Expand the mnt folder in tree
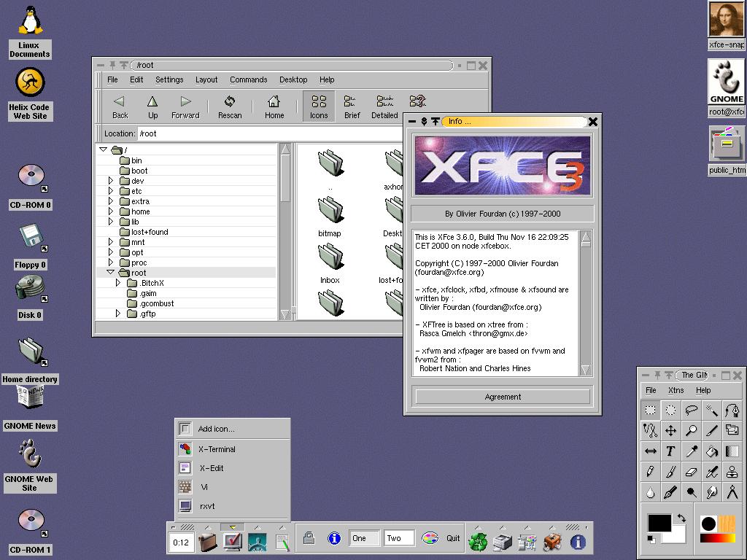 (111, 241)
